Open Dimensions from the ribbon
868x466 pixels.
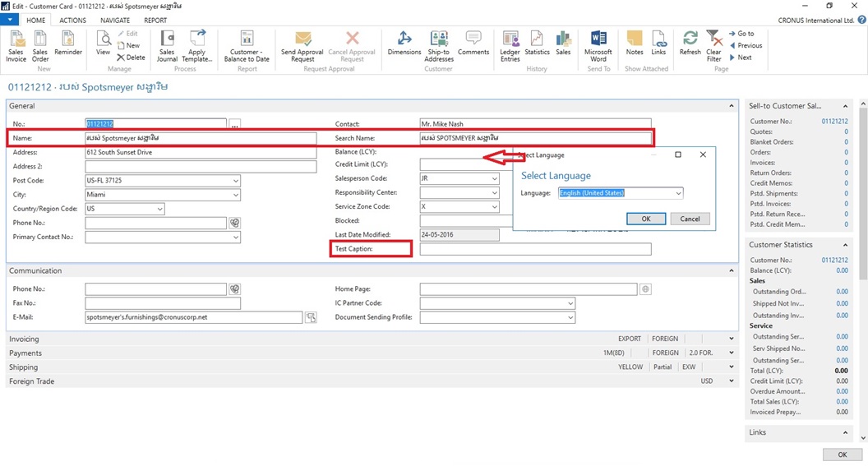[x=404, y=44]
